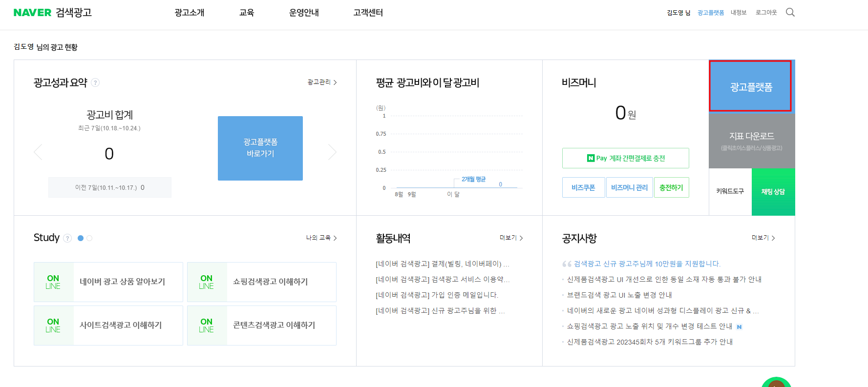The height and width of the screenshot is (387, 868).
Task: Select the first Study page dot
Action: [81, 238]
